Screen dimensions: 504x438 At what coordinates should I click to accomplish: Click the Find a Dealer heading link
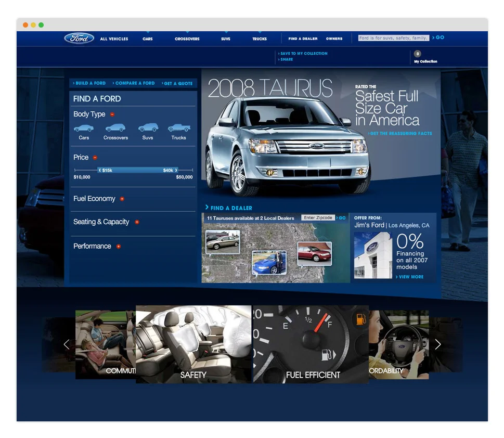point(229,208)
